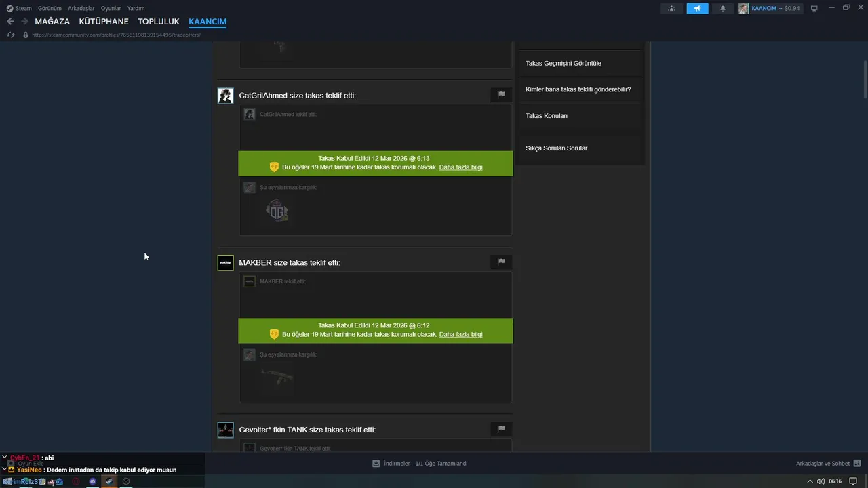Click Daha fazla bilgi in CatGrilAhmed offer
Screen dimensions: 868x488
coord(461,167)
